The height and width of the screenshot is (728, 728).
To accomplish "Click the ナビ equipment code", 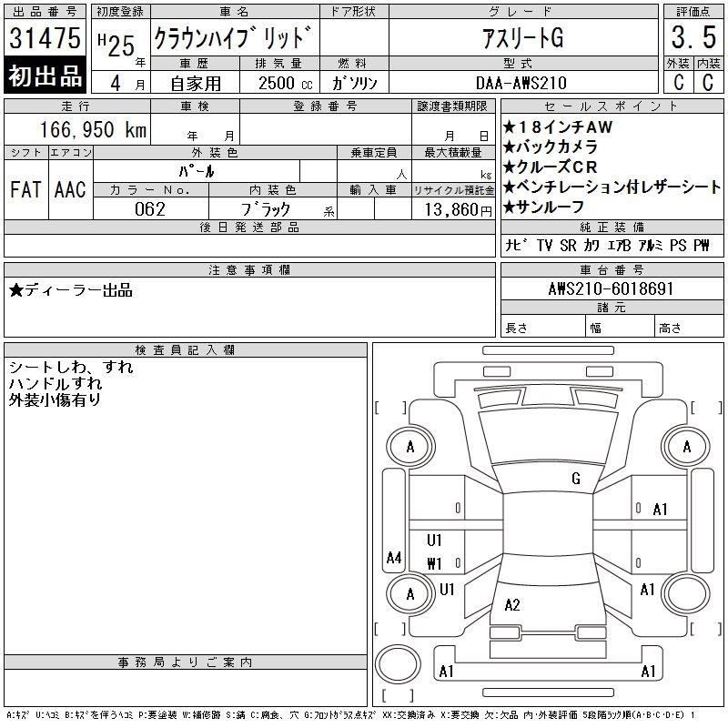I will click(516, 245).
